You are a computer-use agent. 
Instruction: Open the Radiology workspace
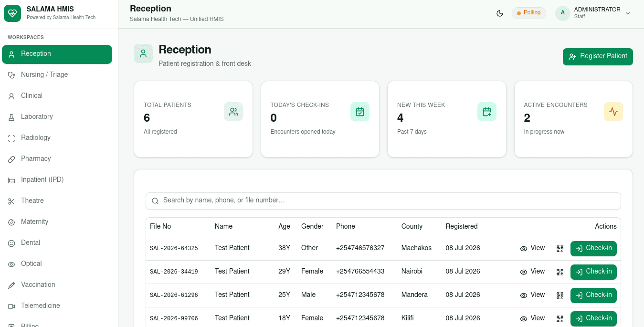[x=57, y=138]
